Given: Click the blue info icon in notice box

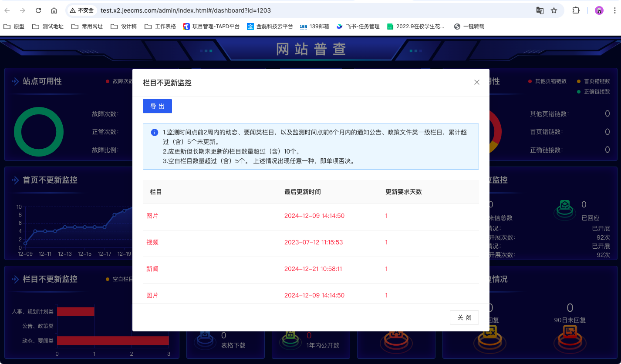Looking at the screenshot, I should pyautogui.click(x=154, y=132).
